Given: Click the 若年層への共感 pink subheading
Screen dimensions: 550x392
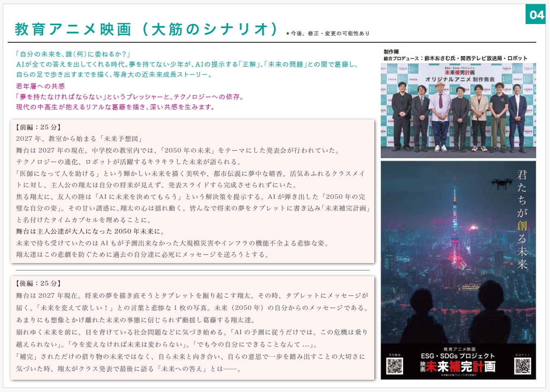Looking at the screenshot, I should coord(40,86).
